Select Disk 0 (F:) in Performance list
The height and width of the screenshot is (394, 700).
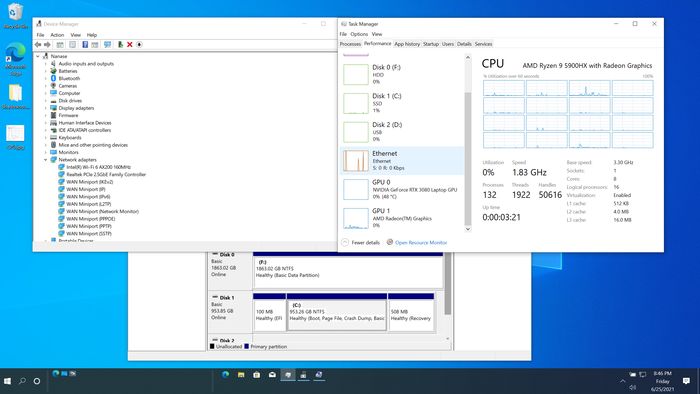(402, 74)
